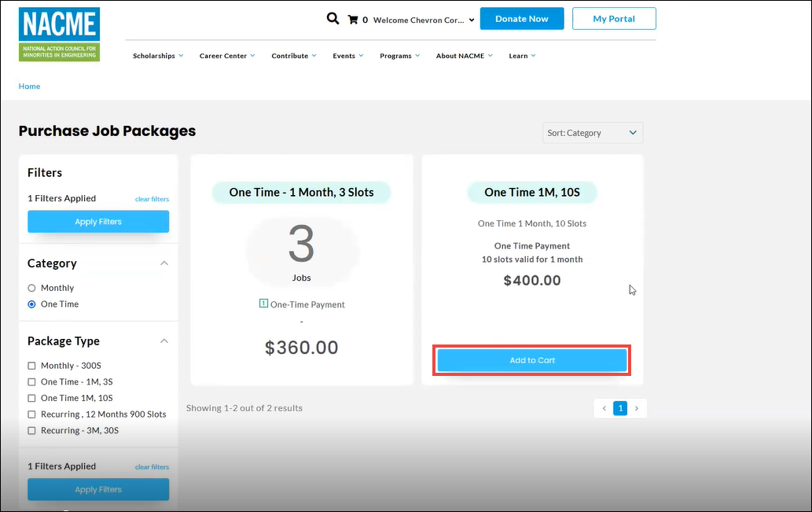Viewport: 812px width, 512px height.
Task: Click the Add to Cart button
Action: pos(532,360)
